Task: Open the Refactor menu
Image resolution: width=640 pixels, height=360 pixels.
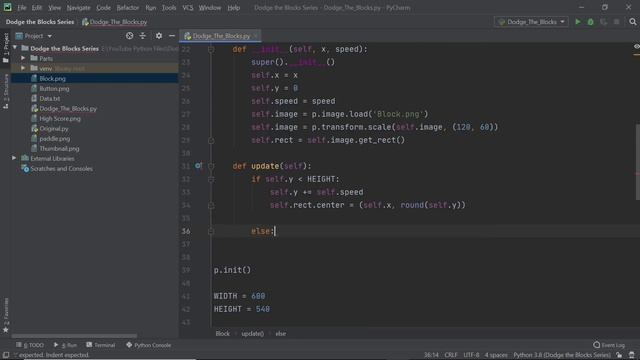Action: click(128, 7)
